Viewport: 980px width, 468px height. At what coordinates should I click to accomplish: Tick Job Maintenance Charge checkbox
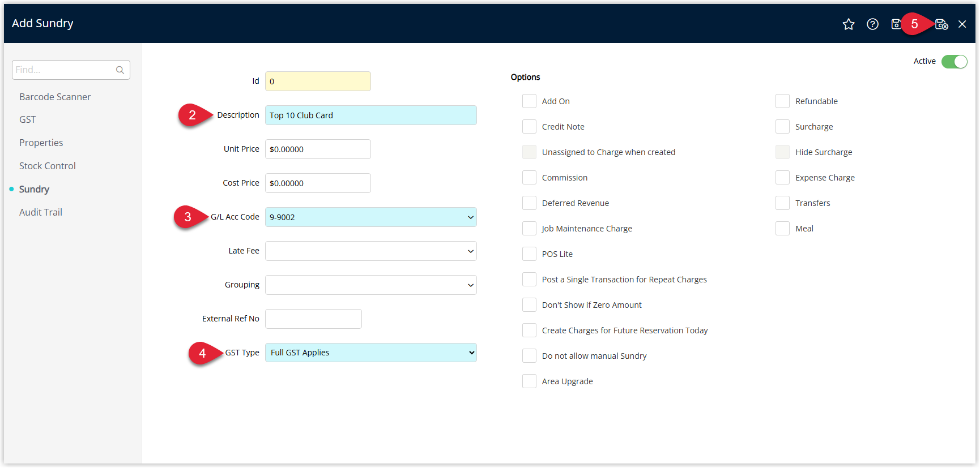point(529,229)
